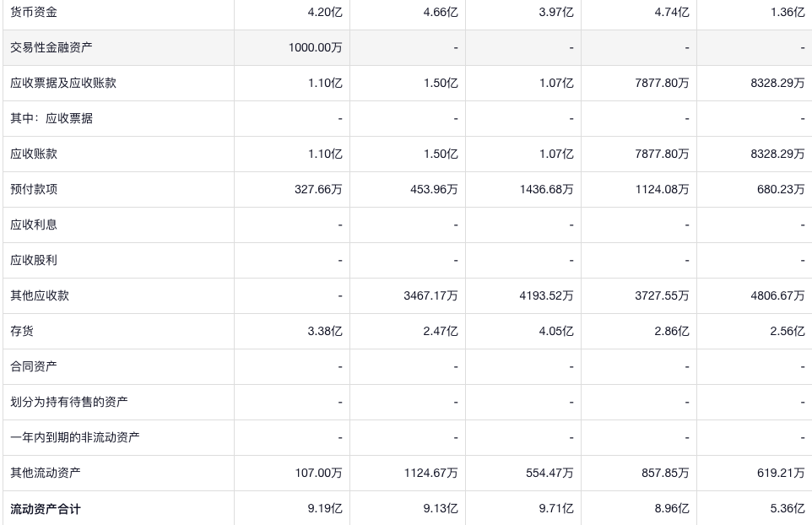
Task: Select the 预付款项 row label
Action: click(34, 189)
